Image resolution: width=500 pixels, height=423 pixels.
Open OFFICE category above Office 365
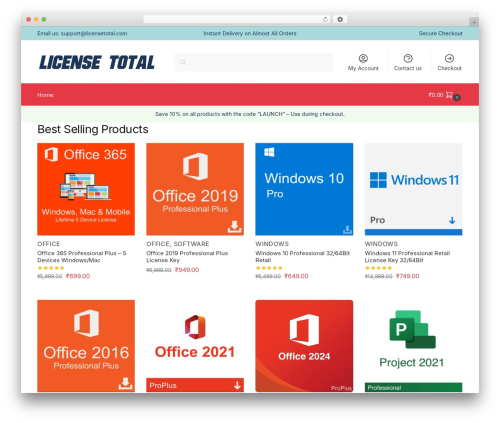[x=49, y=244]
